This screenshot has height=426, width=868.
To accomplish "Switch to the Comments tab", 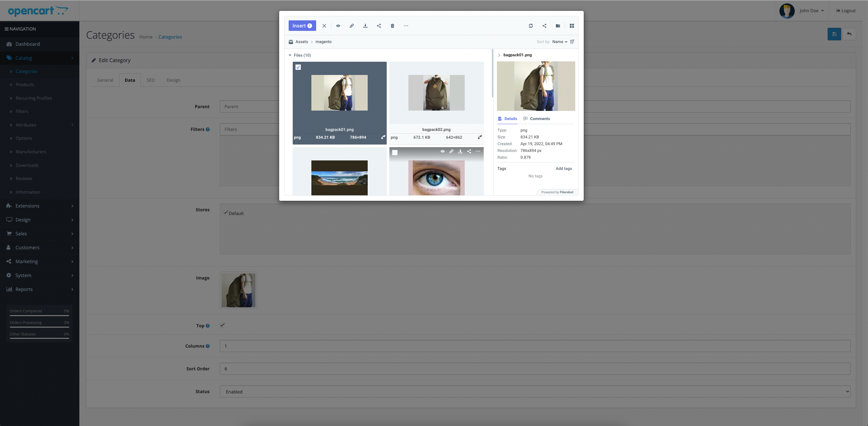I will 537,119.
